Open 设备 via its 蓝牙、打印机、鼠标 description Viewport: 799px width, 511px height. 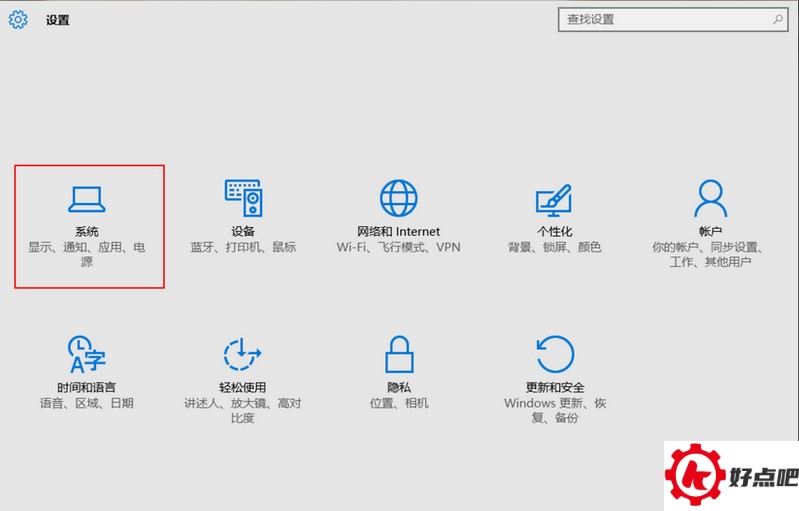pyautogui.click(x=243, y=247)
